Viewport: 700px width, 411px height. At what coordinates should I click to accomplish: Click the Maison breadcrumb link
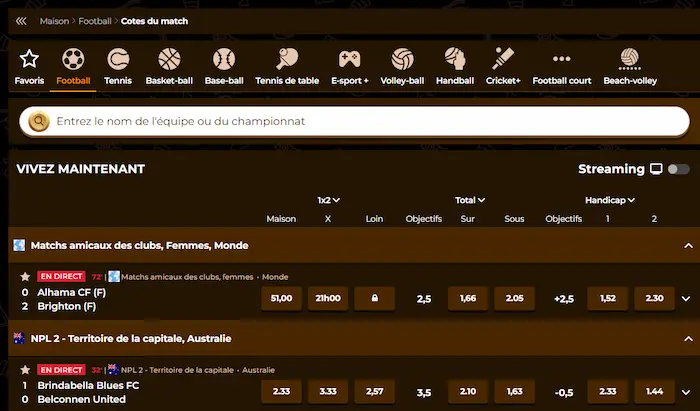point(54,21)
